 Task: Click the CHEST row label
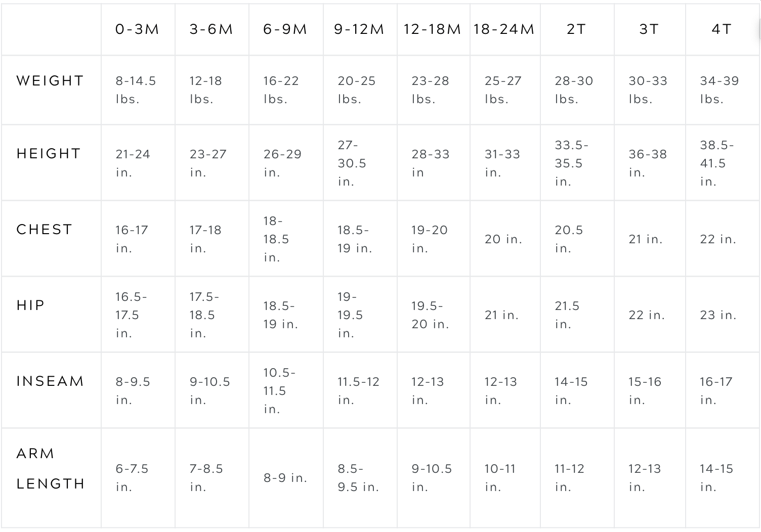pos(45,230)
